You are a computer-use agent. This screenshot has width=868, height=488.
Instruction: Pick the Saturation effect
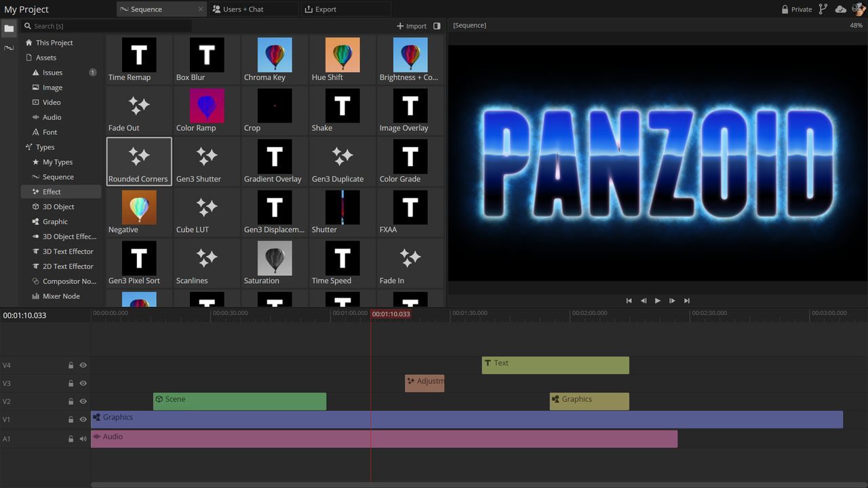pyautogui.click(x=275, y=263)
